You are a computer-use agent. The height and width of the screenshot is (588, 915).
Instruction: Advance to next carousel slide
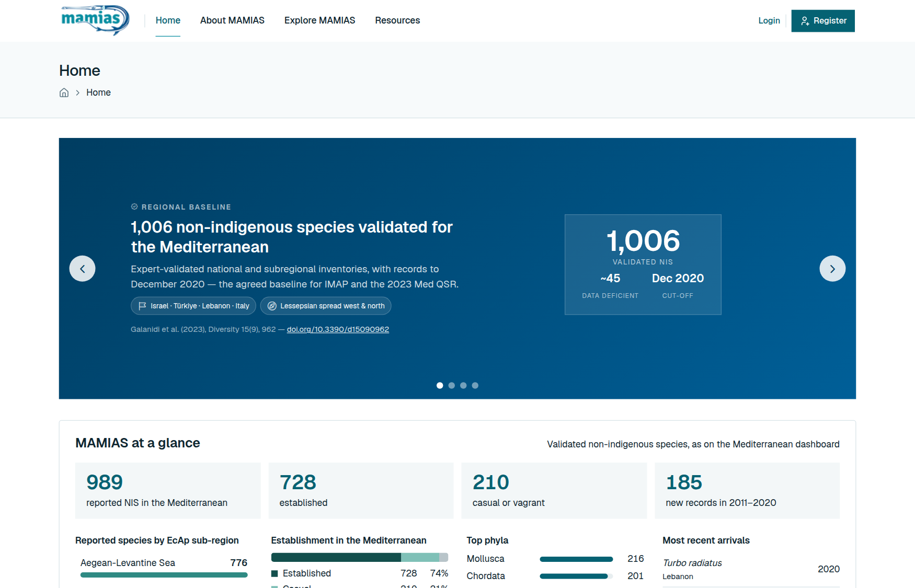pos(832,269)
